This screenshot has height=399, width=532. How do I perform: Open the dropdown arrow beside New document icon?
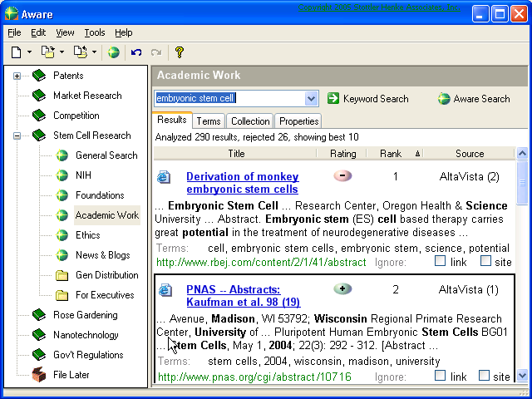point(29,52)
